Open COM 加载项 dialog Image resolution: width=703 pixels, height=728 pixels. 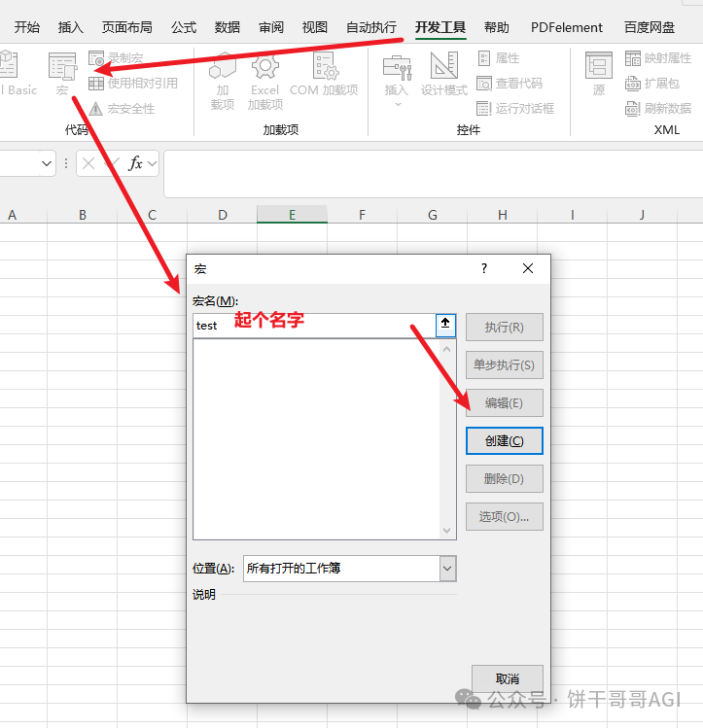[324, 74]
